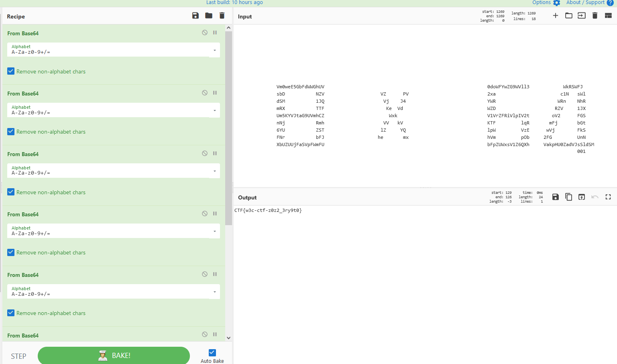Image resolution: width=617 pixels, height=364 pixels.
Task: Add a new input tab with the plus icon
Action: click(x=556, y=16)
